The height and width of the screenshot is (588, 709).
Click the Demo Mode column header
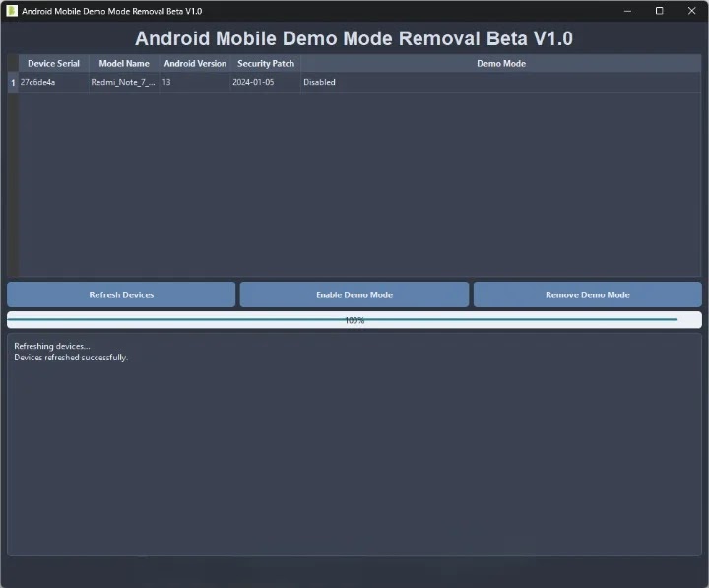[501, 64]
